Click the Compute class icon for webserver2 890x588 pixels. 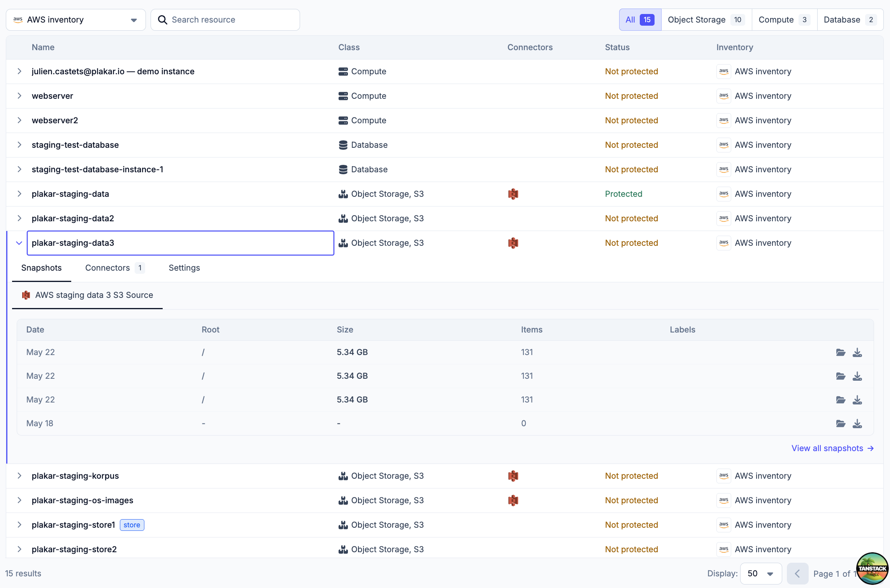click(343, 121)
